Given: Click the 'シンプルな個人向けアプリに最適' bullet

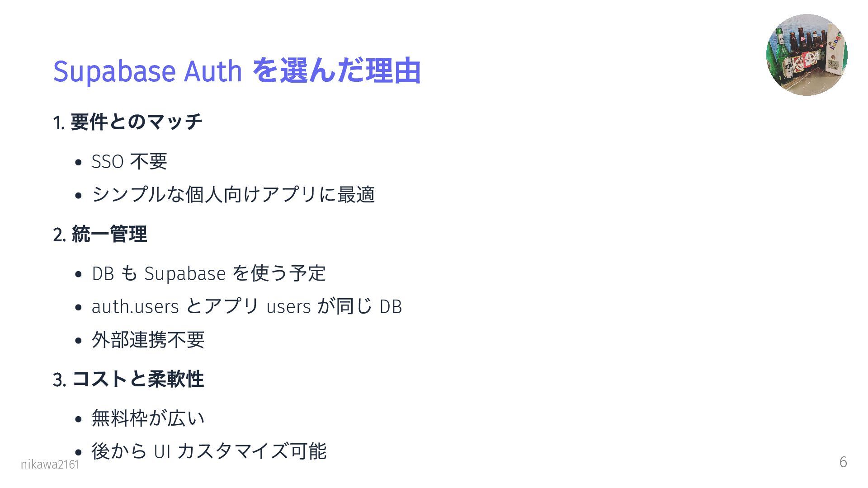Looking at the screenshot, I should tap(233, 195).
